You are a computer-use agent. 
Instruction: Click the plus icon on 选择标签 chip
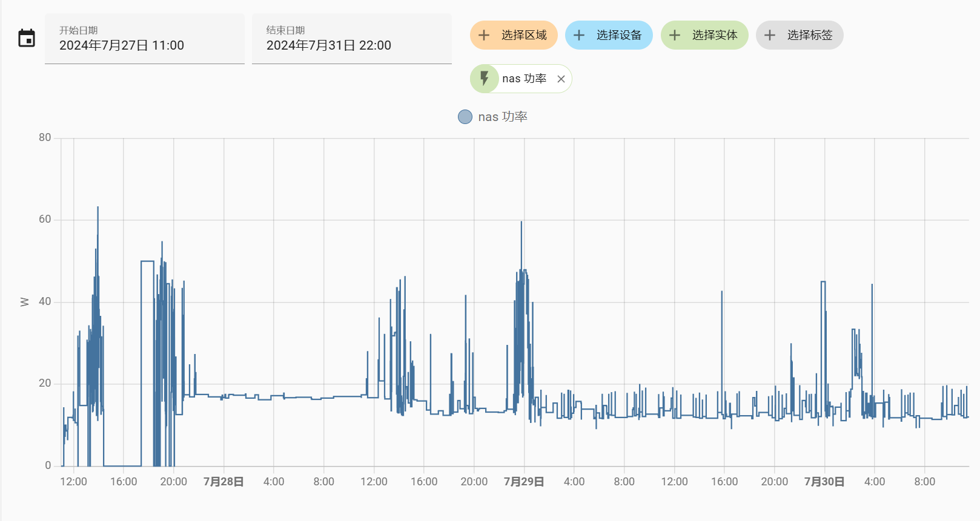point(770,35)
